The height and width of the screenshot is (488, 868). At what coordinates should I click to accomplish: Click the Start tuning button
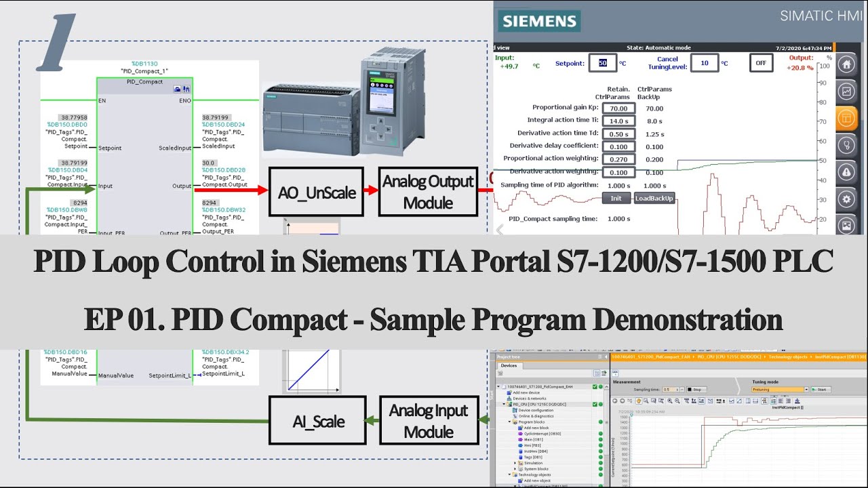tap(821, 390)
